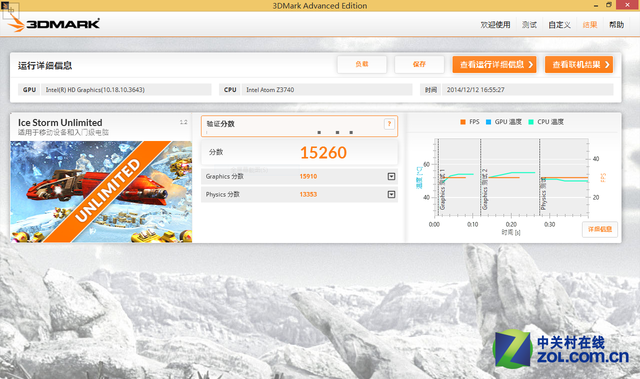
Task: Click 查看联机结果 online results button
Action: 579,64
